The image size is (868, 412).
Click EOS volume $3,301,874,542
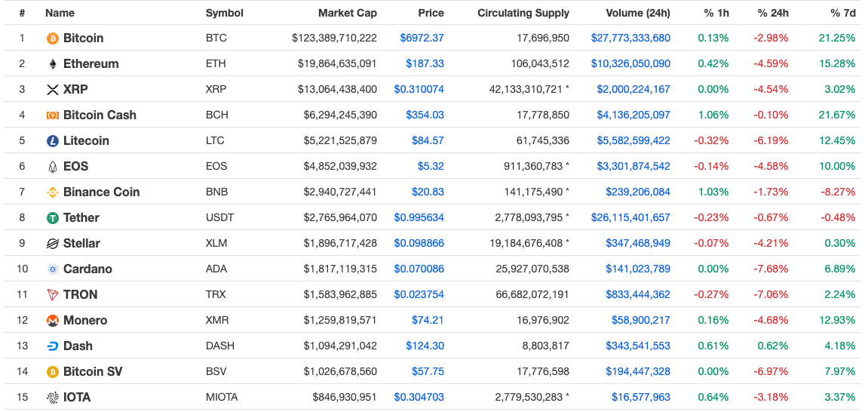[633, 166]
